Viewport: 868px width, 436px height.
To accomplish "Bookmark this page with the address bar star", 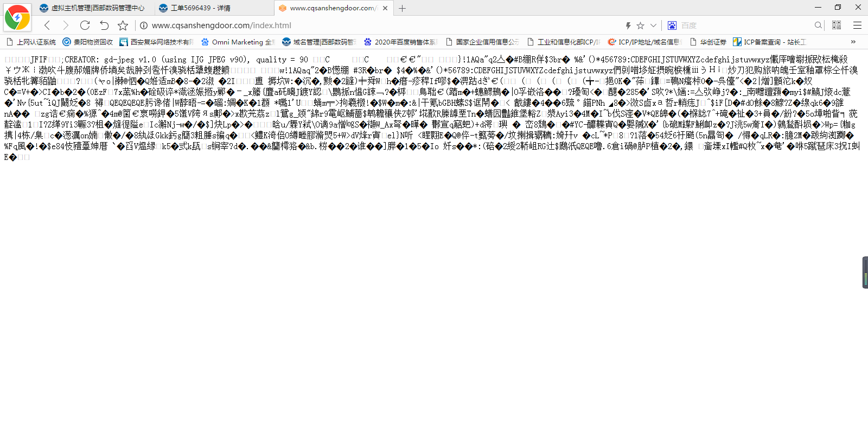I will tap(640, 25).
